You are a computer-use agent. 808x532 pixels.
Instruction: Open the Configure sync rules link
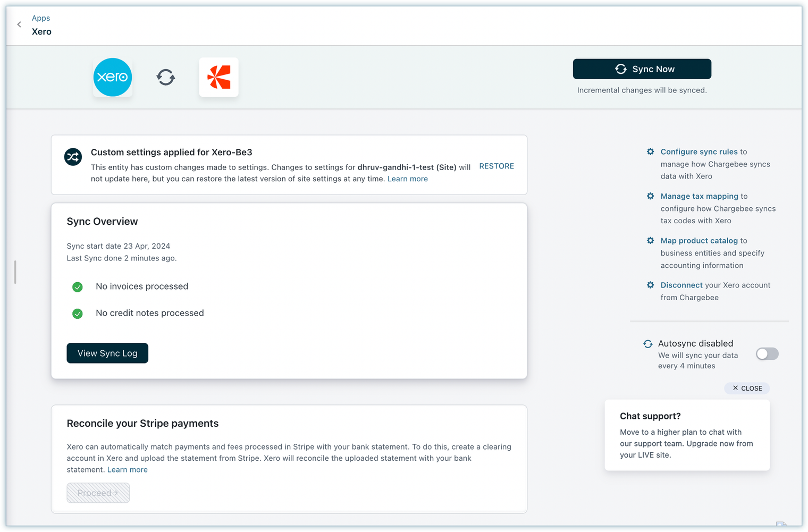pos(699,152)
